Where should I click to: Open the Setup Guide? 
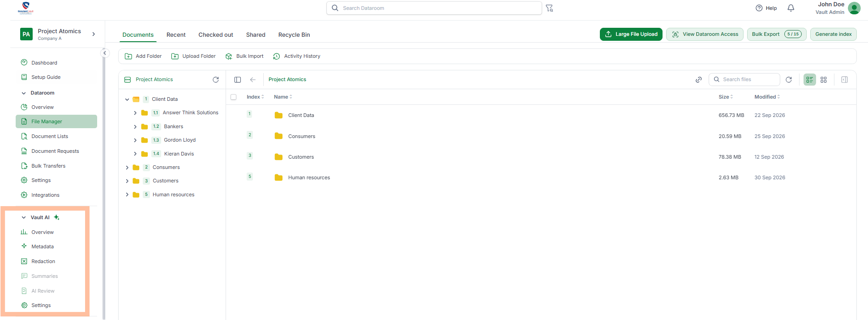tap(46, 77)
